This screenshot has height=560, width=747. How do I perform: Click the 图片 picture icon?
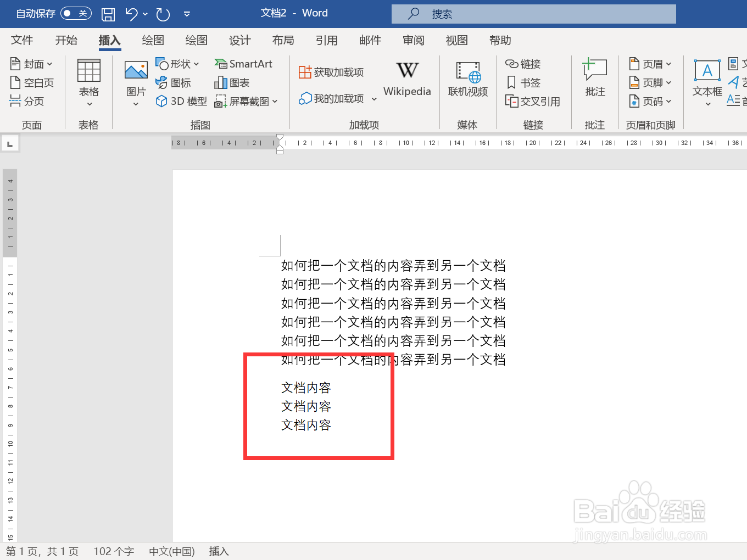[136, 71]
